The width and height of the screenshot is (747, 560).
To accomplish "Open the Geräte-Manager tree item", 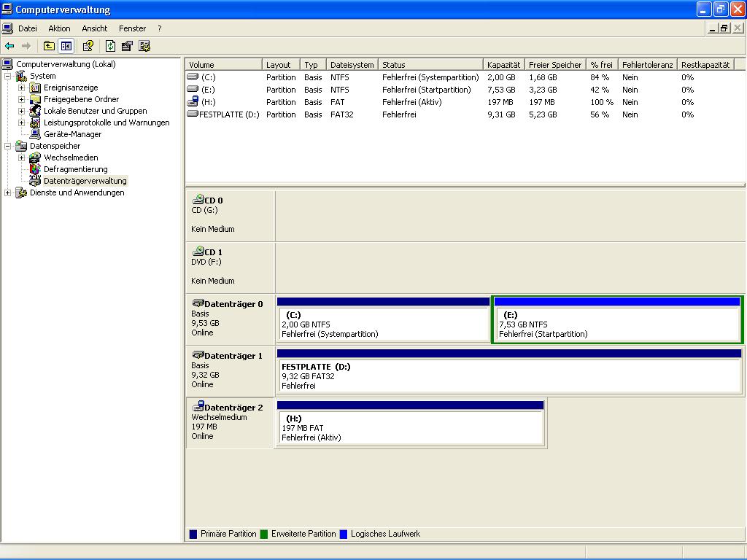I will [72, 134].
